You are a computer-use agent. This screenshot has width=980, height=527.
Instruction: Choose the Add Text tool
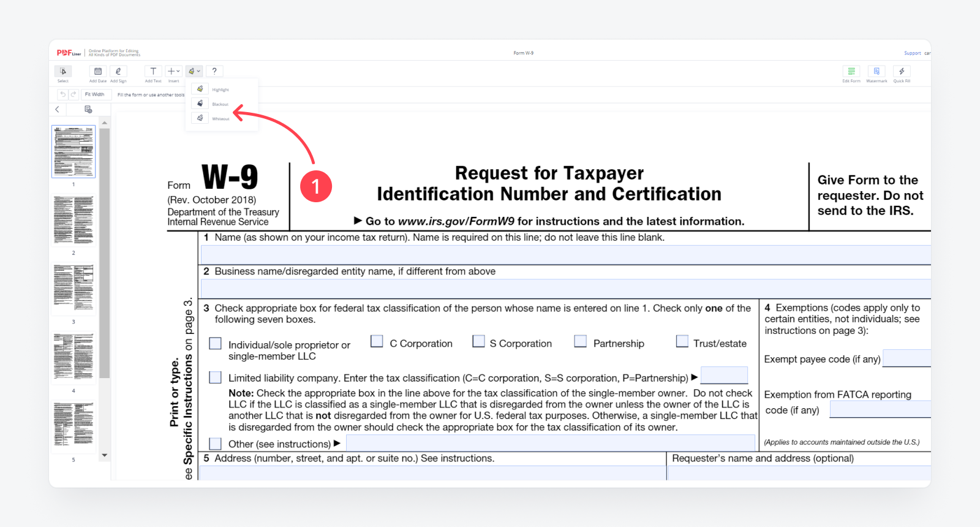point(153,72)
